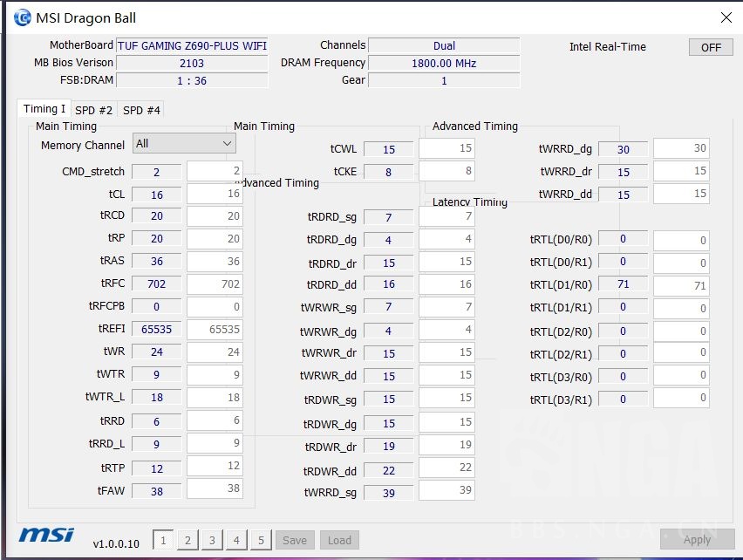Open the SPD #2 tab

click(94, 111)
